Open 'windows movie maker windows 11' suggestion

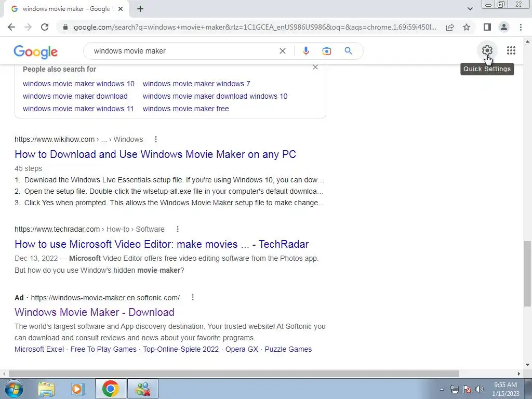(78, 109)
